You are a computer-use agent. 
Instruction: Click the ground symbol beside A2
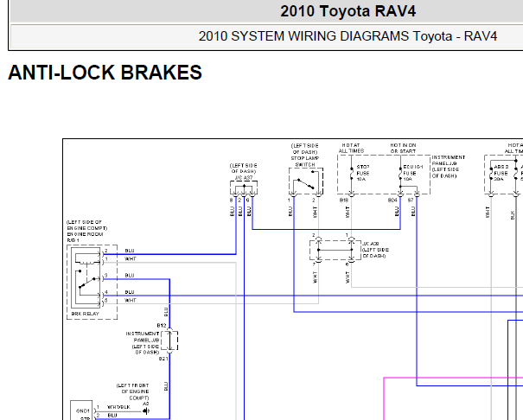pyautogui.click(x=146, y=411)
